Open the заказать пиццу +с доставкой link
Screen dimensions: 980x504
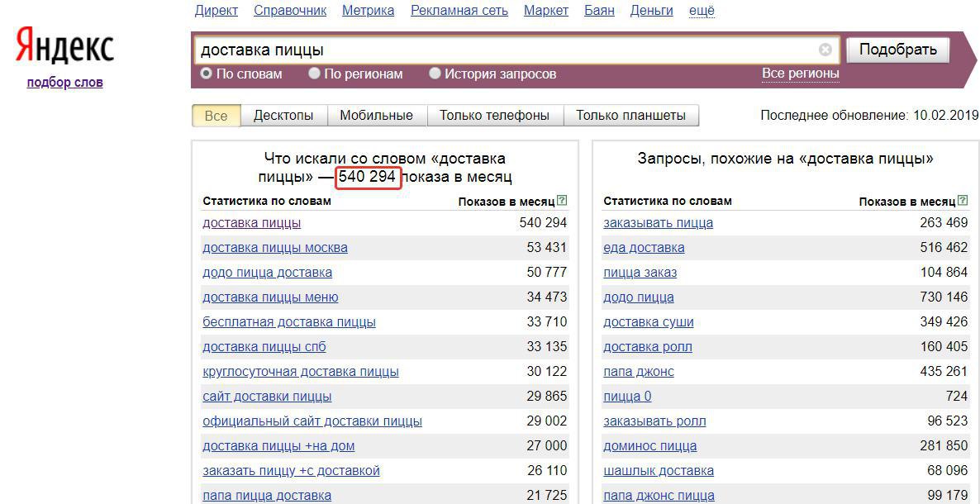point(291,470)
